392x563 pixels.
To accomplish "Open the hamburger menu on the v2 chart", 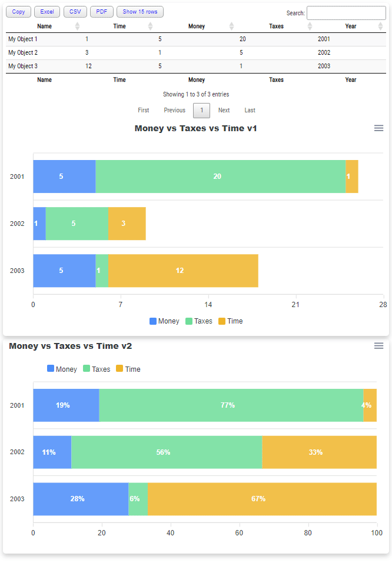I will point(378,346).
